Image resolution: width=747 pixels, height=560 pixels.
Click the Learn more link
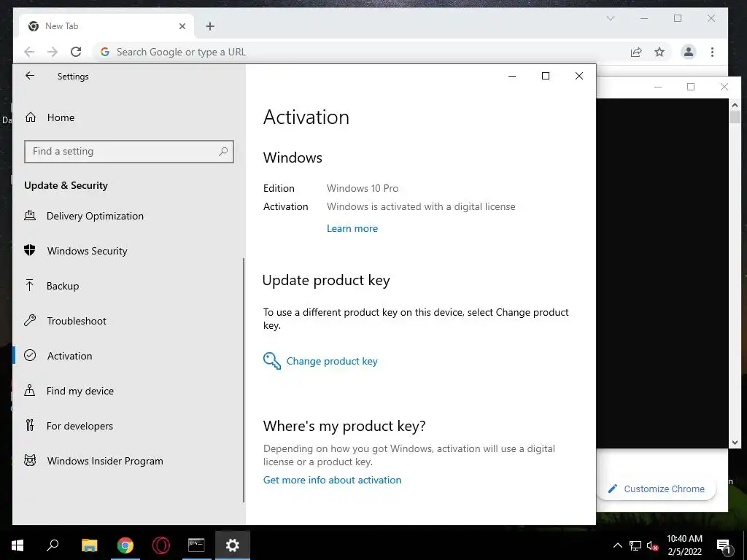pyautogui.click(x=352, y=228)
